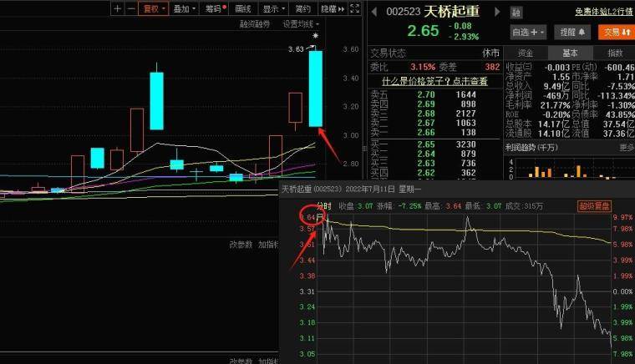Screen dimensions: 635x364
Task: Select 买一 bid price 2.65
Action: point(426,144)
